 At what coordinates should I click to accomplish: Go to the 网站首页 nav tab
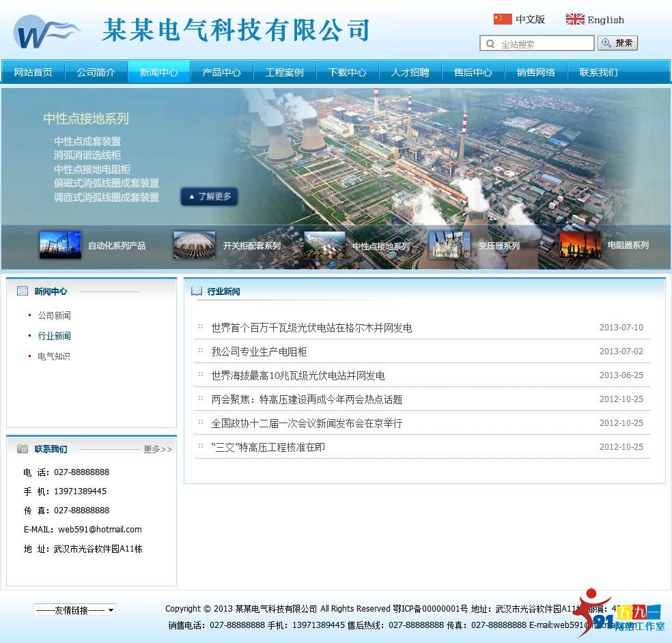33,72
